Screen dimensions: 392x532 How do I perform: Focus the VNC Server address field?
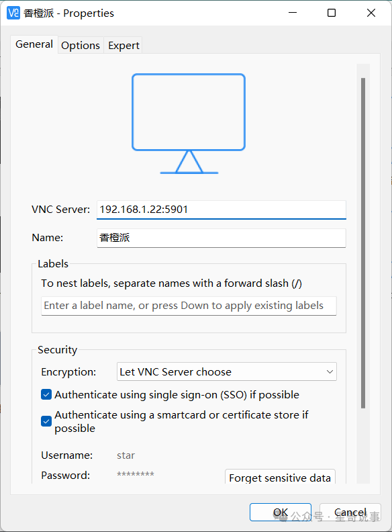222,210
